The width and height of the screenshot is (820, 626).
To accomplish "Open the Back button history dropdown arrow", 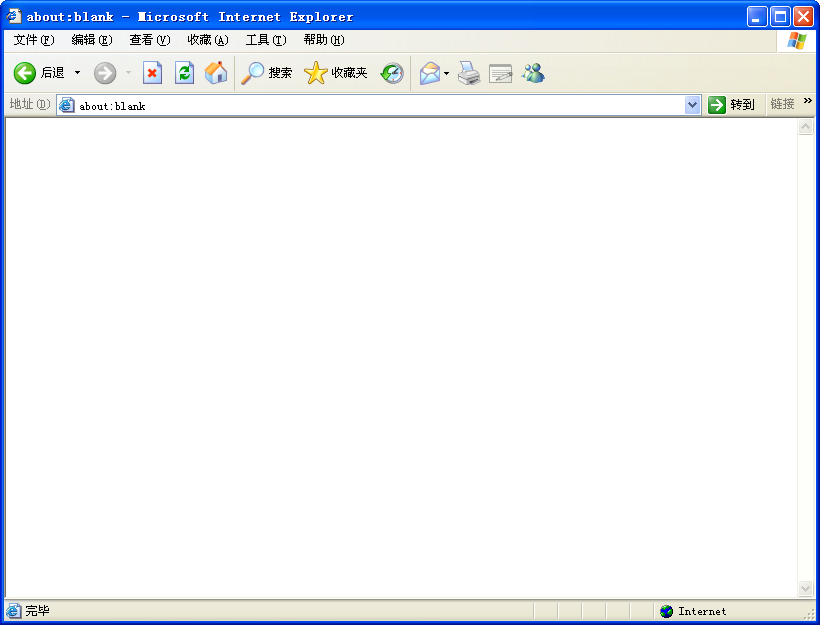I will click(77, 73).
